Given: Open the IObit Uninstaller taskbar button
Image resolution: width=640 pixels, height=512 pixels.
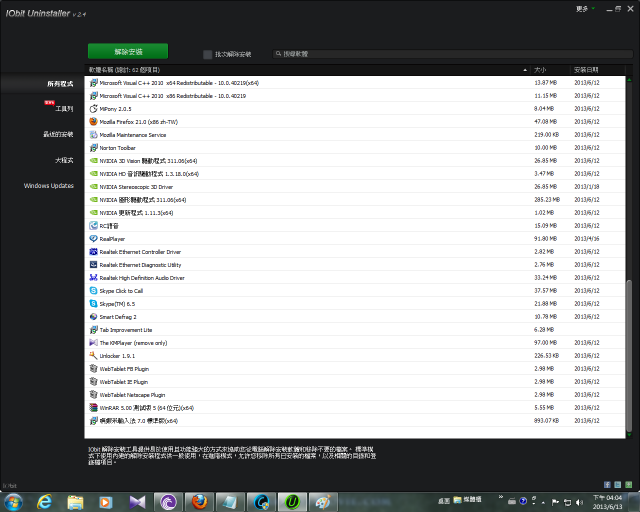Looking at the screenshot, I should (x=292, y=502).
